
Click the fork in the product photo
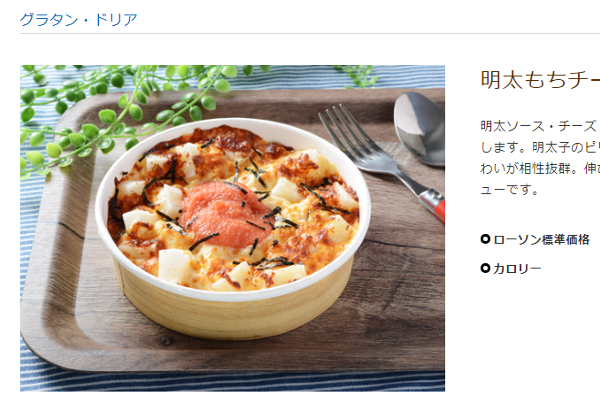click(x=381, y=163)
